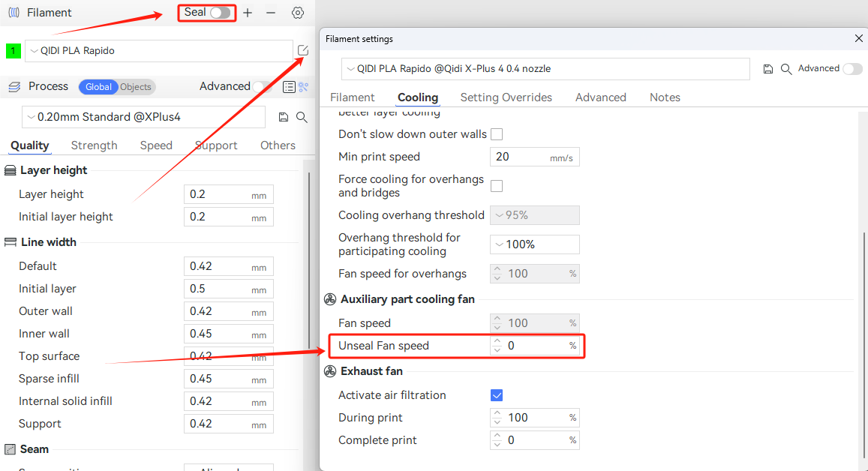The width and height of the screenshot is (868, 471).
Task: Toggle Advanced mode in Filament settings
Action: (x=852, y=69)
